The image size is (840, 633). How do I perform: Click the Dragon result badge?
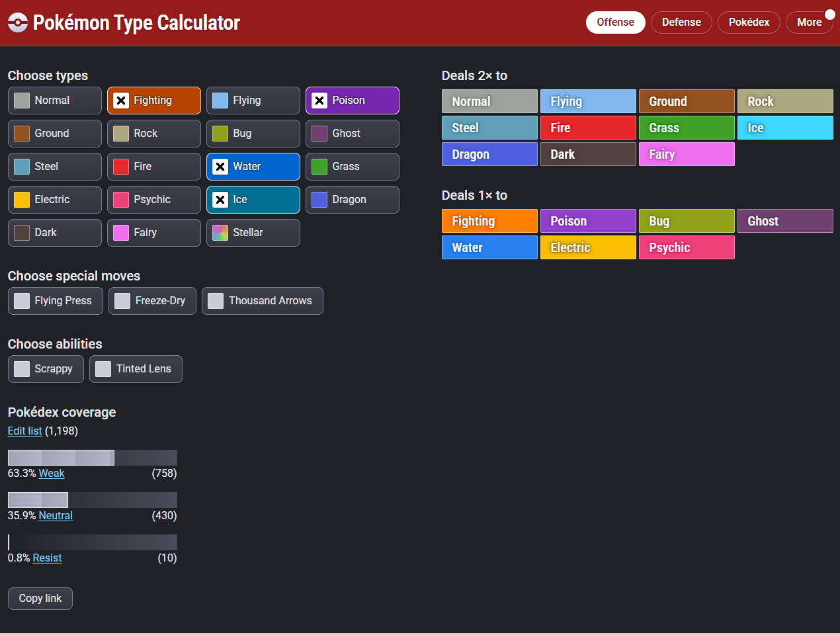(489, 154)
